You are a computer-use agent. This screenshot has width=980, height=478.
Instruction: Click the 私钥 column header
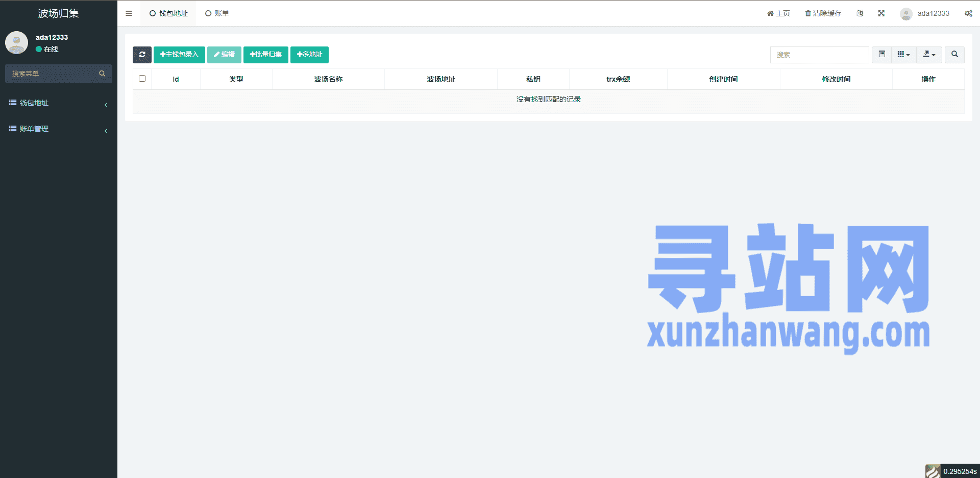533,79
